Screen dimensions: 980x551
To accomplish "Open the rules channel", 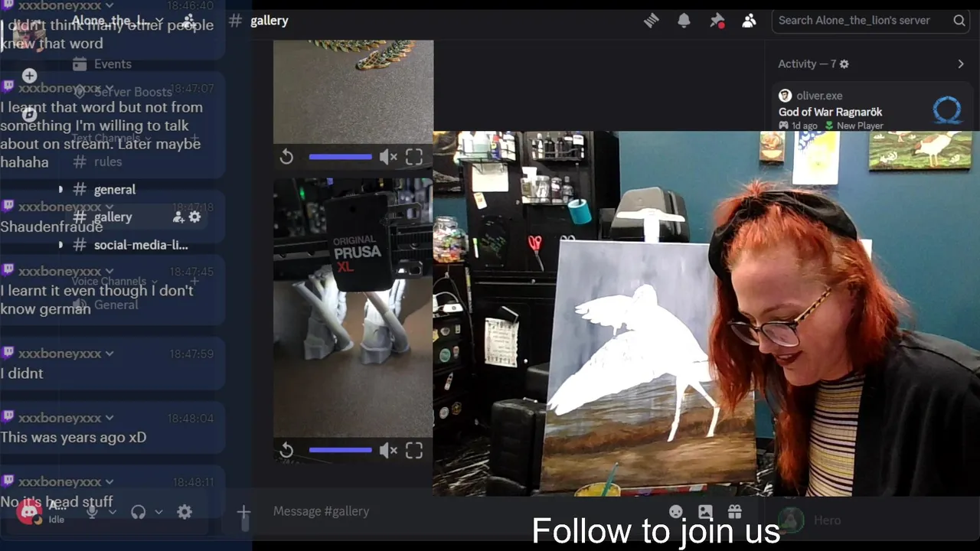I will click(x=108, y=161).
